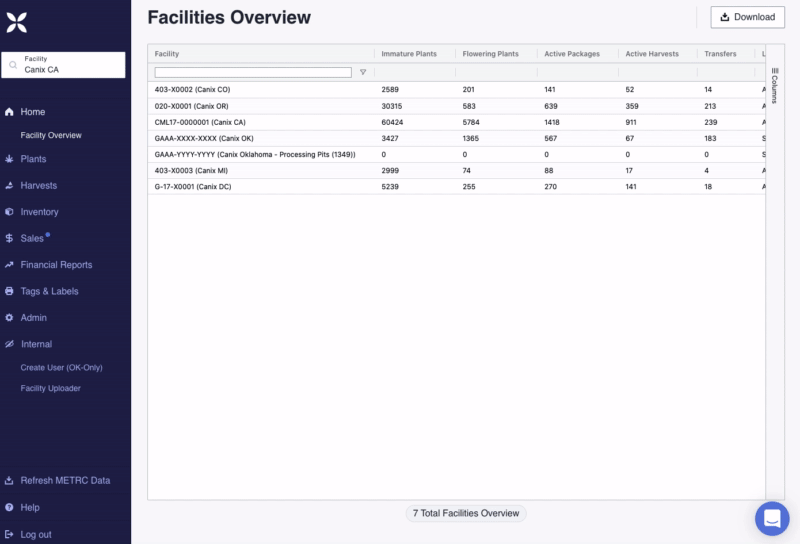Screen dimensions: 800x544
Task: Click the facility search magnifier icon
Action: (x=13, y=65)
